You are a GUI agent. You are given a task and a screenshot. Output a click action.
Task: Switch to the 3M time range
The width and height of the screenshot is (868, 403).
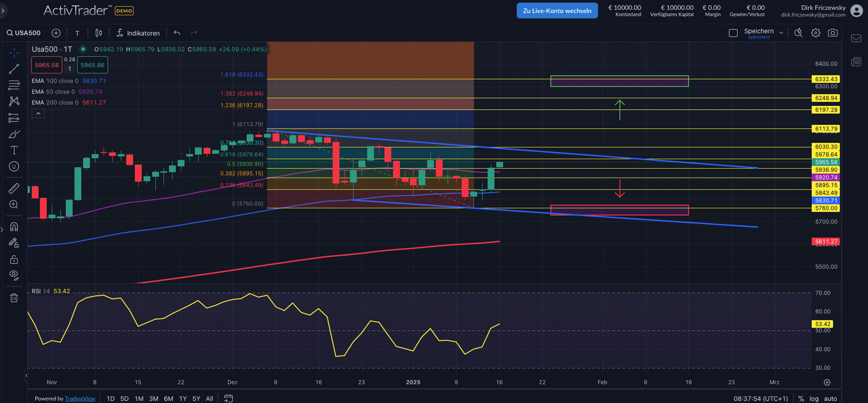click(153, 399)
